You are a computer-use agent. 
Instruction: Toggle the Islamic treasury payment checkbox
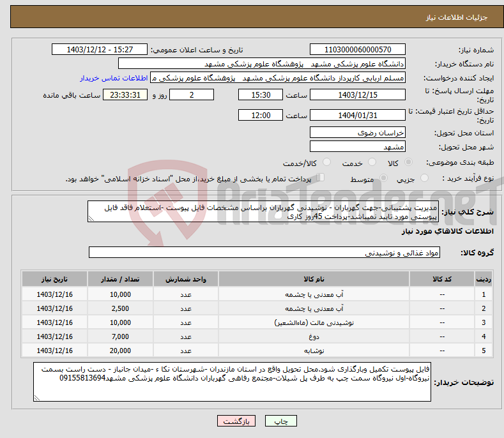pos(320,177)
